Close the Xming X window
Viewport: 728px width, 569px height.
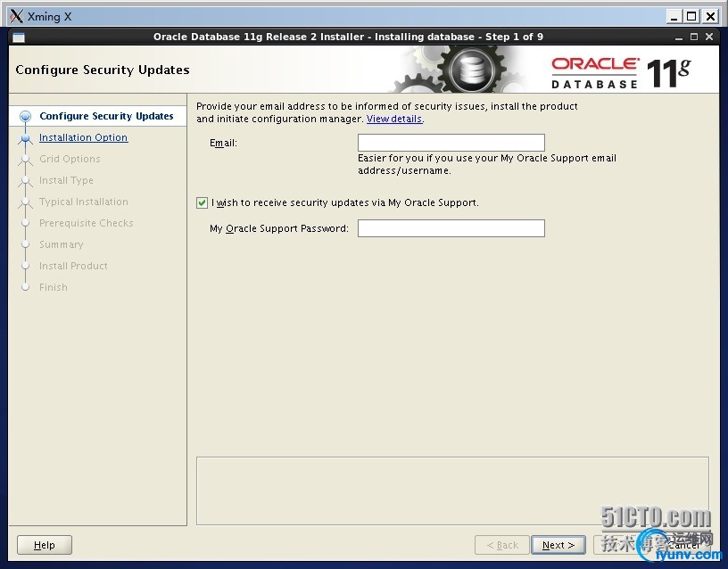point(710,17)
